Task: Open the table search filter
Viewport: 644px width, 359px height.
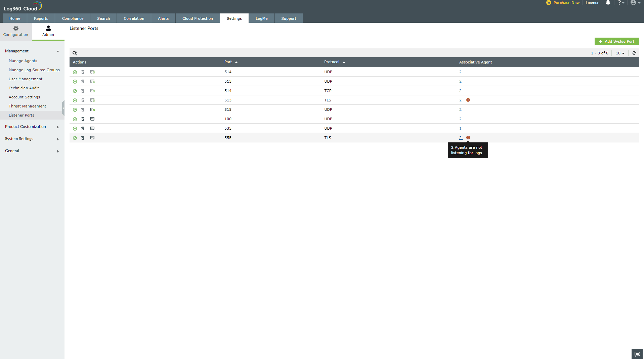Action: tap(75, 53)
